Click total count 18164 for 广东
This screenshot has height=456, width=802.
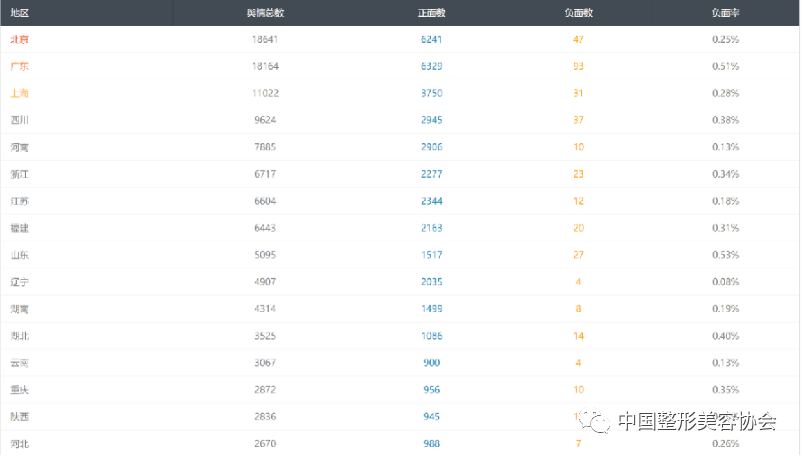(265, 66)
